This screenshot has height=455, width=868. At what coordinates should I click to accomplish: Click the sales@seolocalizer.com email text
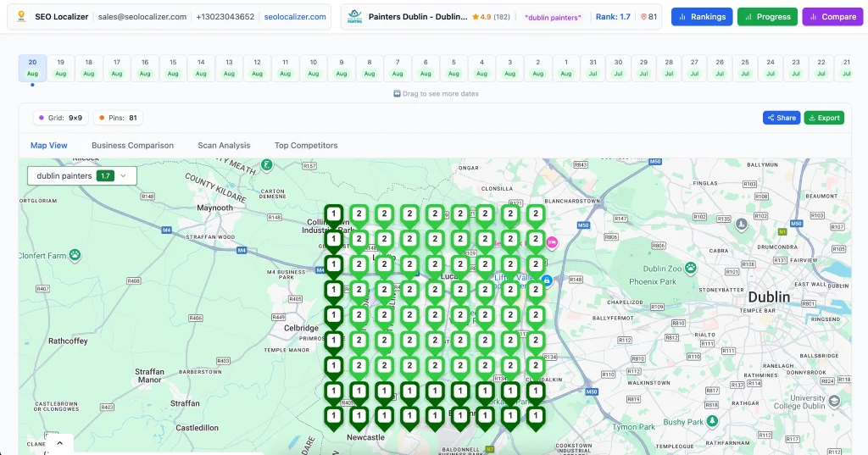tap(142, 17)
